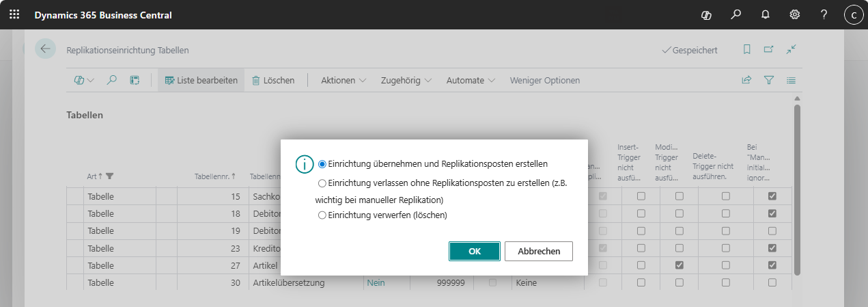The height and width of the screenshot is (307, 868).
Task: Click Weniger Optionen in the toolbar
Action: [x=544, y=80]
